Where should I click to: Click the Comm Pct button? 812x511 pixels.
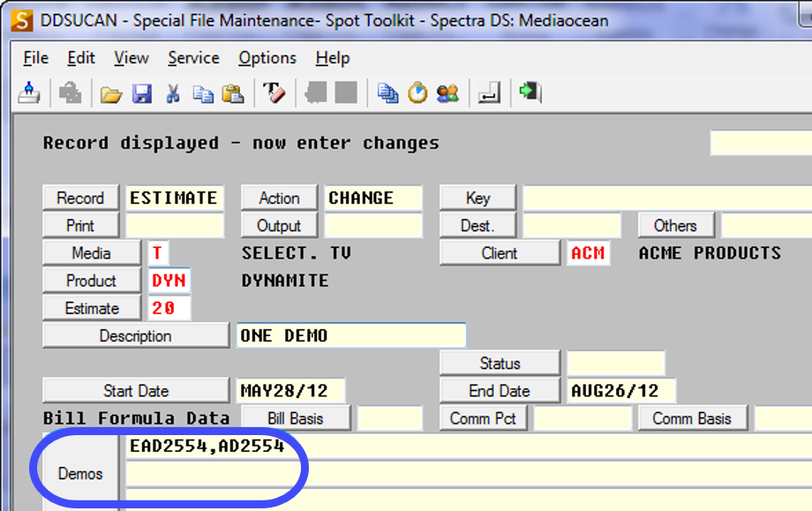click(x=483, y=417)
